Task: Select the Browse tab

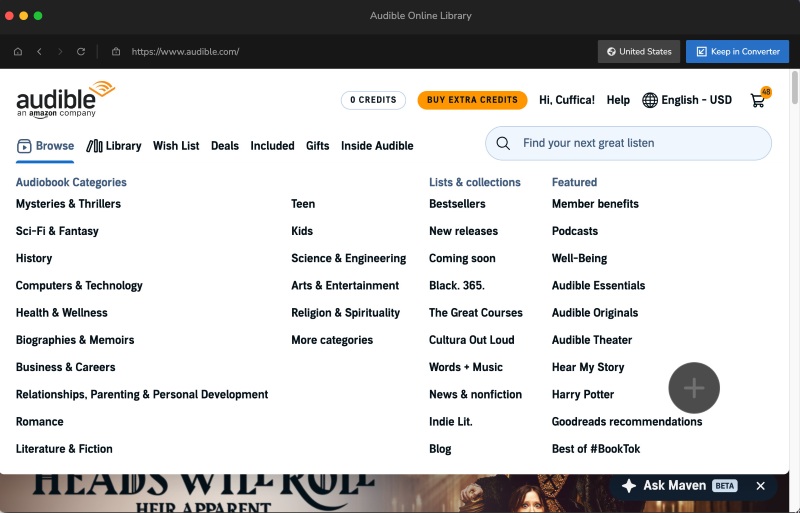Action: [45, 146]
